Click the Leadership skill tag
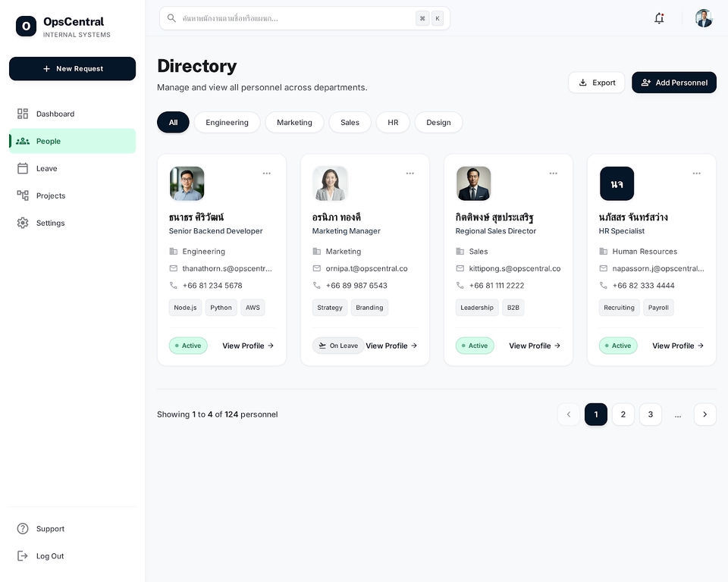 (477, 307)
